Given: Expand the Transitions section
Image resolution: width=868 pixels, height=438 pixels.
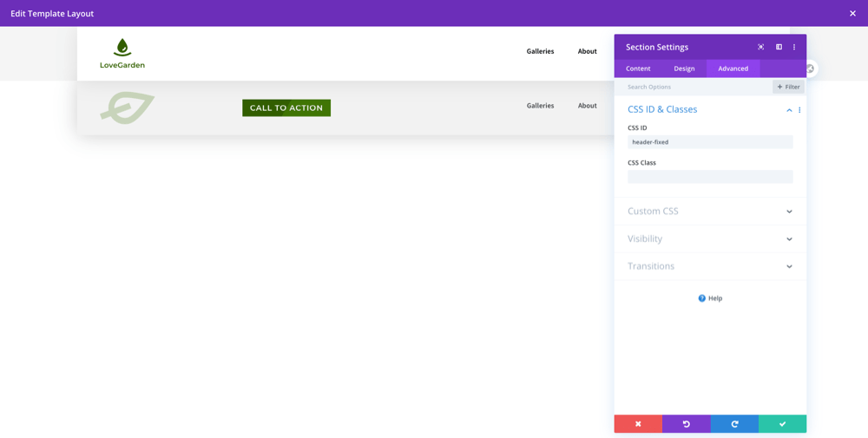Looking at the screenshot, I should (x=710, y=266).
